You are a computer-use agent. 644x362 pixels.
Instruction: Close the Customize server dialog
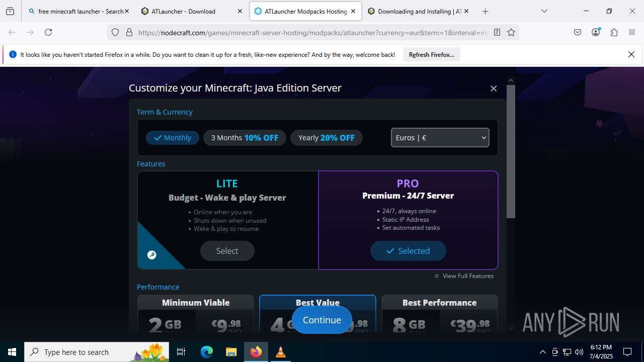coord(494,88)
